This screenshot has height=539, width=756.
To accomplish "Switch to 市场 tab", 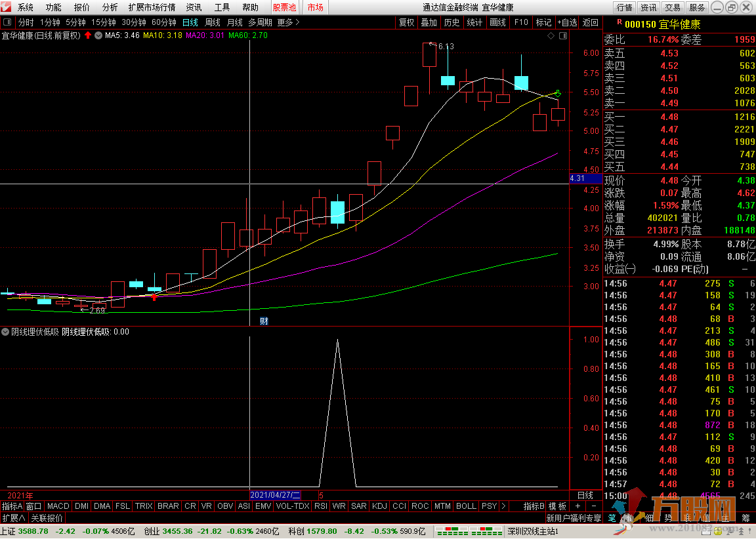I will [x=315, y=7].
